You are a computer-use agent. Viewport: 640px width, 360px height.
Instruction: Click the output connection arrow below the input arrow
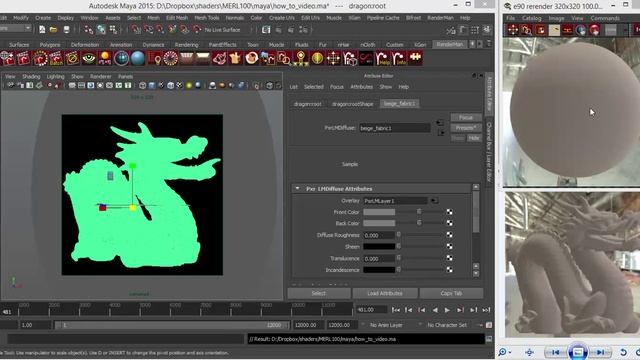441,132
